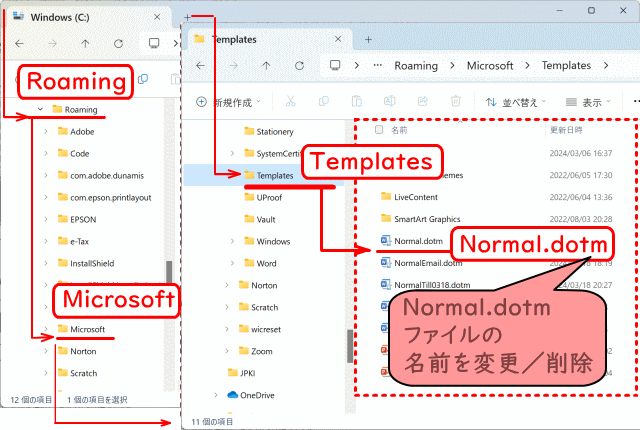Image resolution: width=640 pixels, height=430 pixels.
Task: Click the Cut scissors icon
Action: click(291, 102)
